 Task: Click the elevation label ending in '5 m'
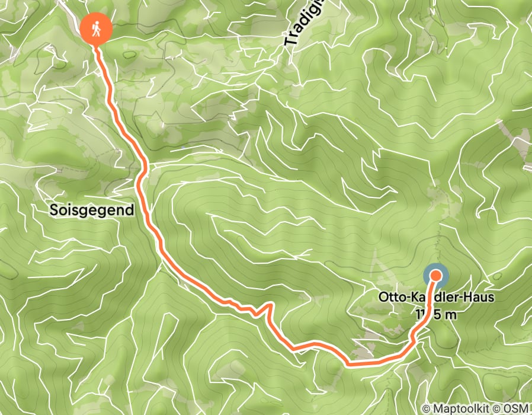(x=436, y=315)
